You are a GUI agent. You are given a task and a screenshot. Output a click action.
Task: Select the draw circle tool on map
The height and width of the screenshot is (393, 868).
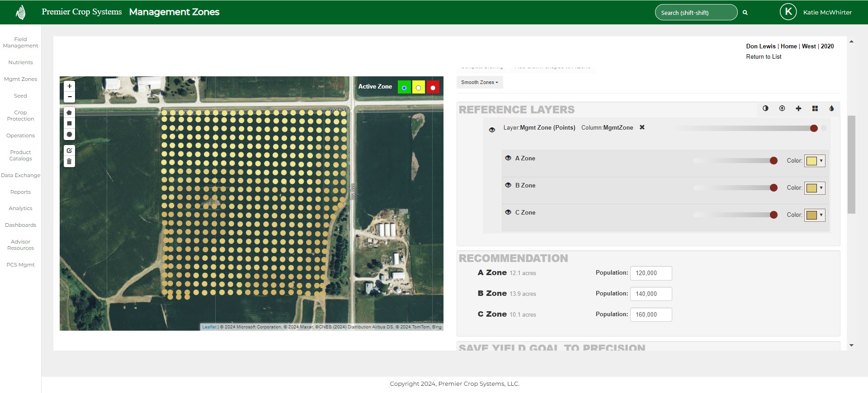click(69, 135)
